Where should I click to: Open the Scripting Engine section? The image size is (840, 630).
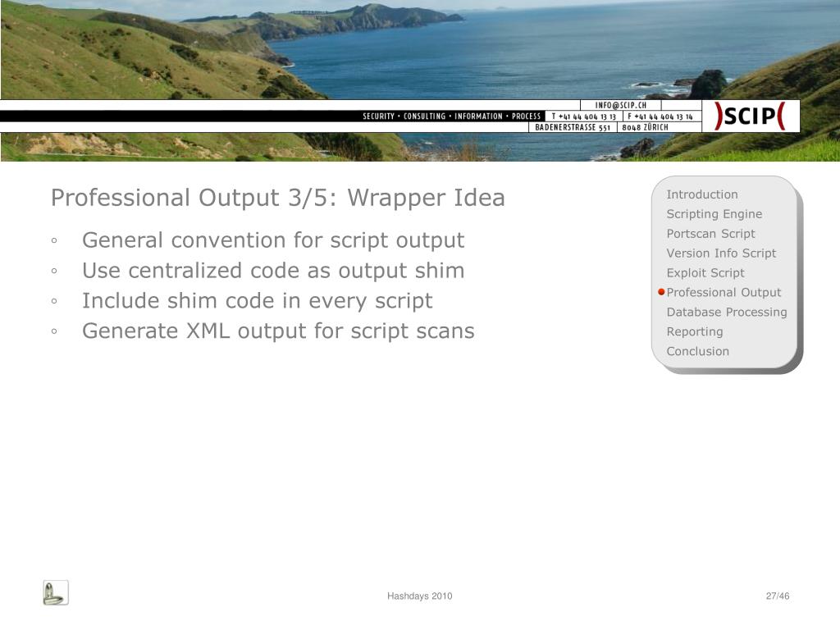714,214
